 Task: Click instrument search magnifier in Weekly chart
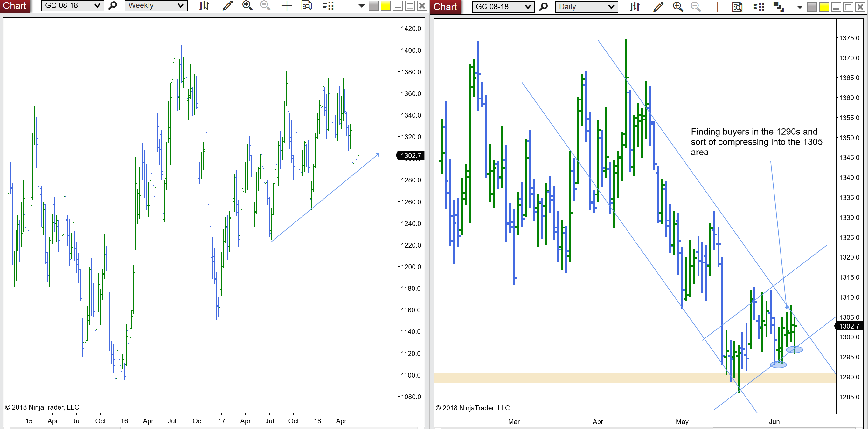pos(113,6)
